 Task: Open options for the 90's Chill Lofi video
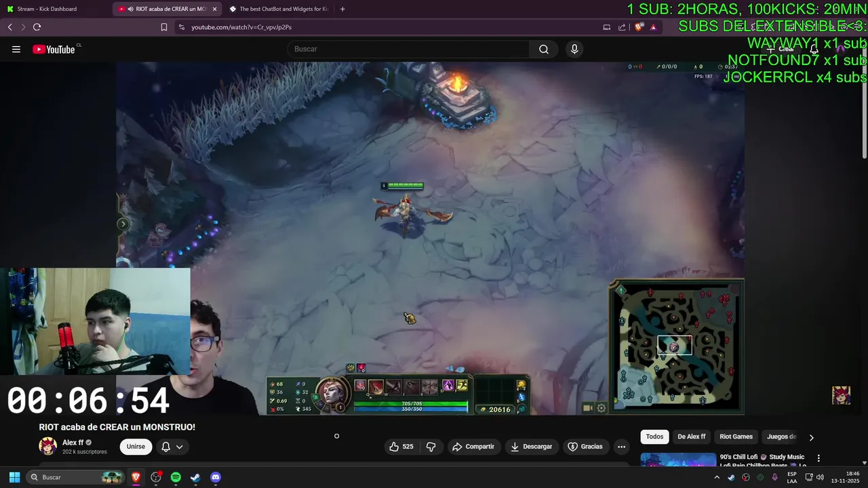818,458
